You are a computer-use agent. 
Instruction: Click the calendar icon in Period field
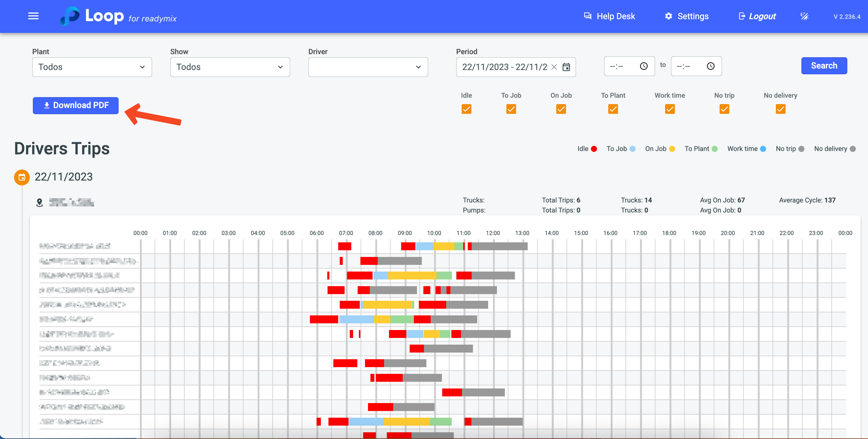point(566,67)
